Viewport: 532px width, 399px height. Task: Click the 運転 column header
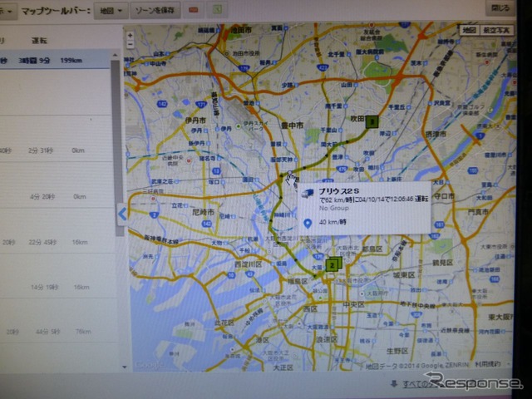tap(39, 41)
